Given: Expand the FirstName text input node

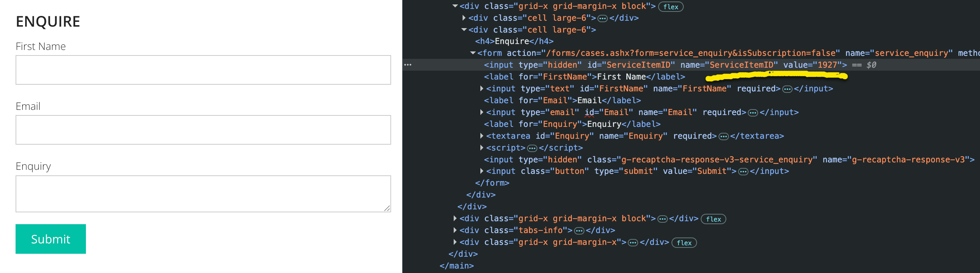Looking at the screenshot, I should point(481,88).
